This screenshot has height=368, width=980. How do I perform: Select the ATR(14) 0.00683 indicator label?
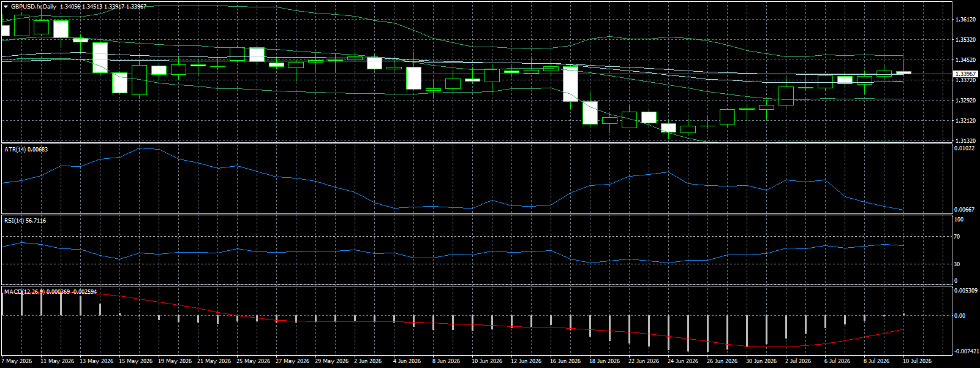coord(26,150)
